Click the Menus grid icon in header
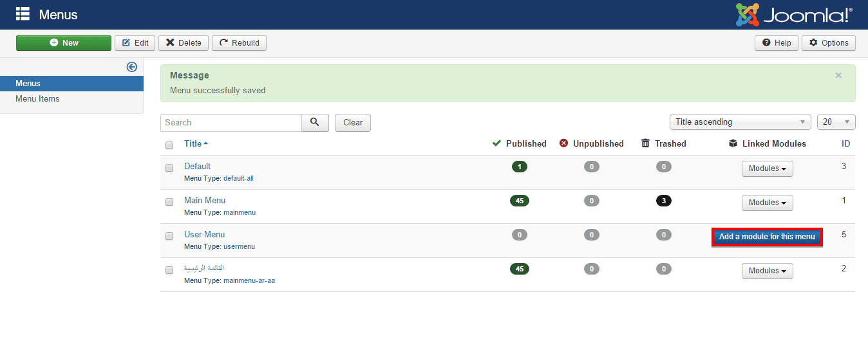Image resolution: width=868 pixels, height=337 pixels. [x=23, y=14]
